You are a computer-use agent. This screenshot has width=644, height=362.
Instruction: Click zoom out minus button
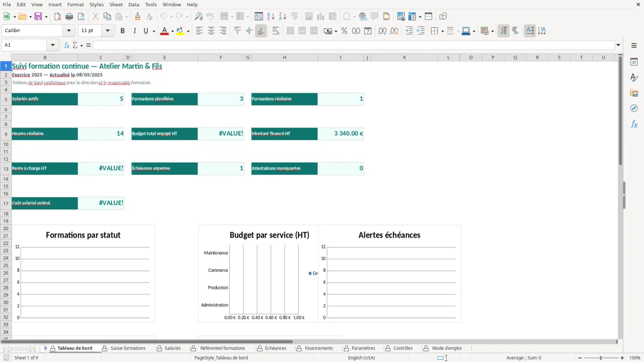(580, 358)
